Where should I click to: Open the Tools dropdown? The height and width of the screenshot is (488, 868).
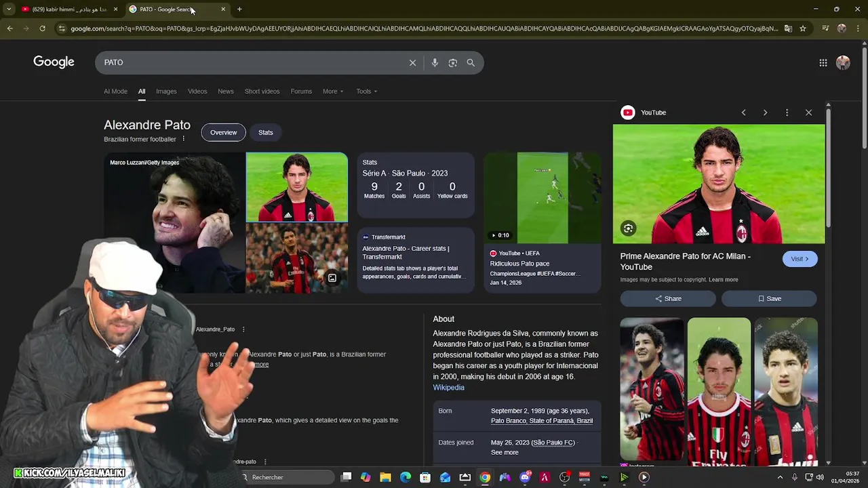click(x=367, y=91)
